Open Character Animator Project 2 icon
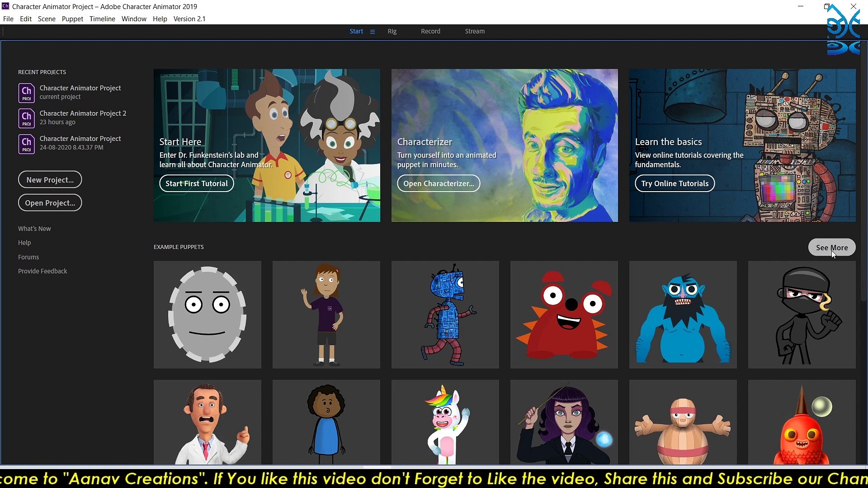 (x=26, y=118)
